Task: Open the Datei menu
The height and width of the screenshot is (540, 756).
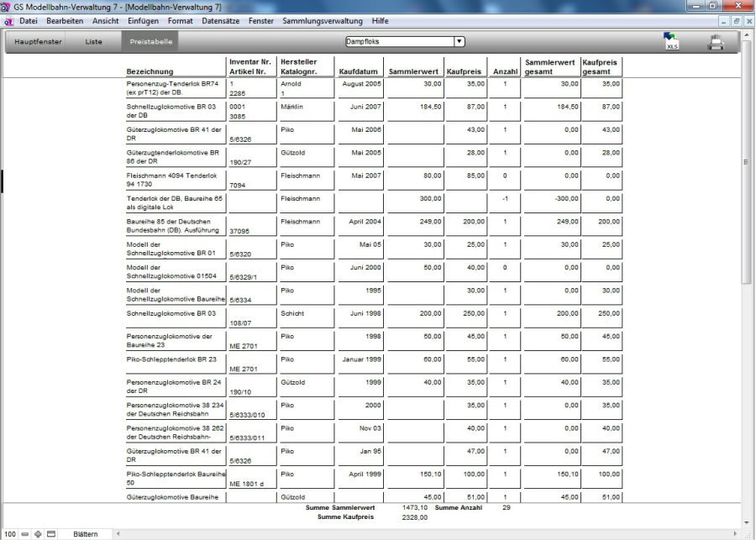Action: [x=29, y=21]
